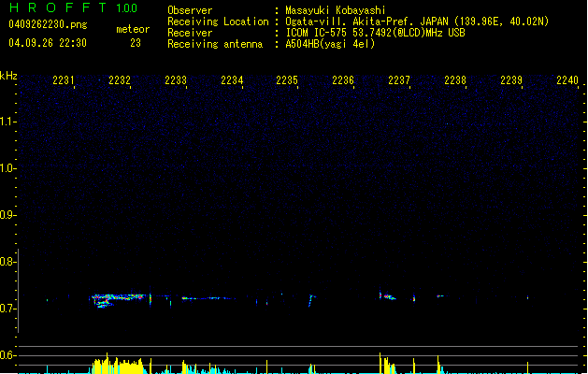Click the observer name Masayuki Kobayashi
This screenshot has width=588, height=374.
(x=336, y=10)
